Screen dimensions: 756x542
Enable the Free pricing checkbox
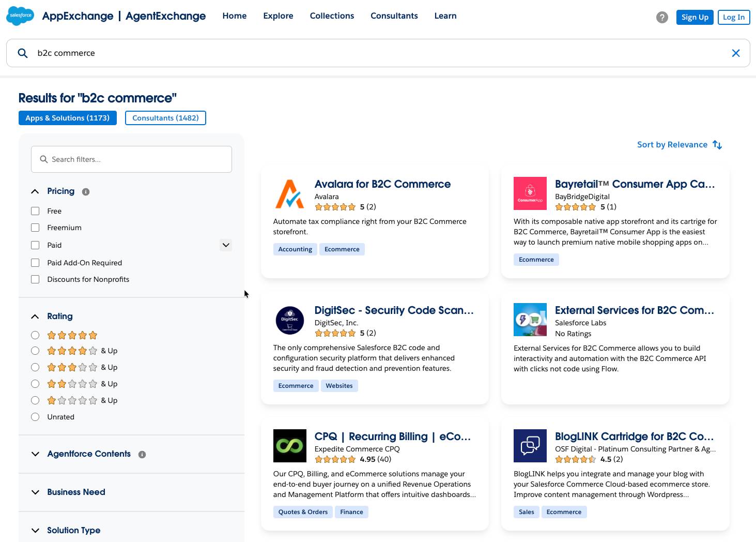pos(35,211)
